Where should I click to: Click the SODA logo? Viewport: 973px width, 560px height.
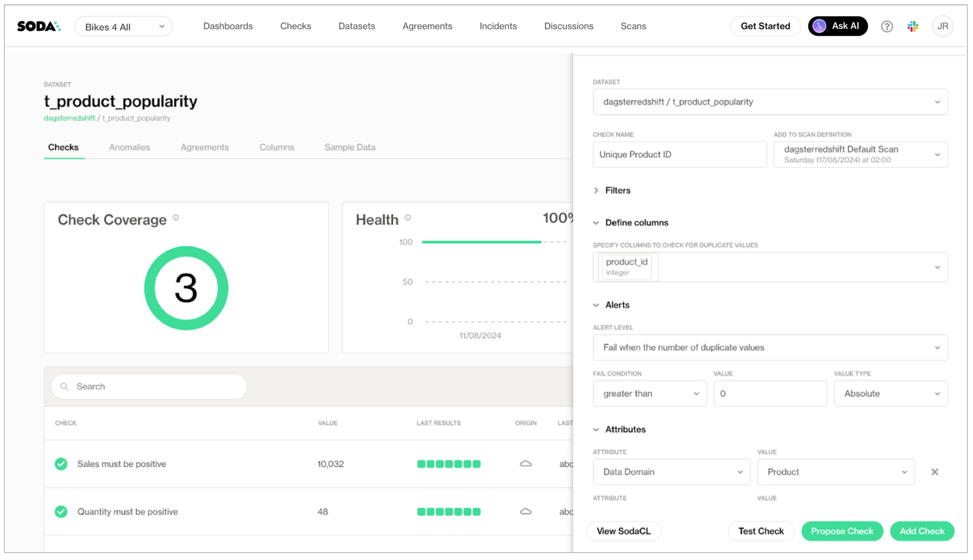coord(39,26)
